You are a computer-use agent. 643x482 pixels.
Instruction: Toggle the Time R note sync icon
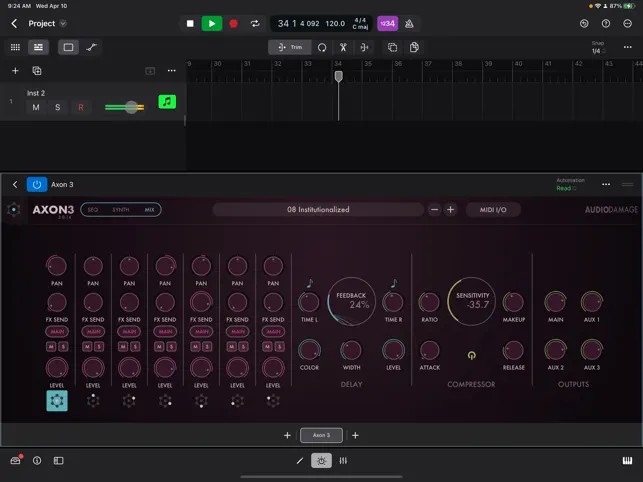(x=394, y=283)
